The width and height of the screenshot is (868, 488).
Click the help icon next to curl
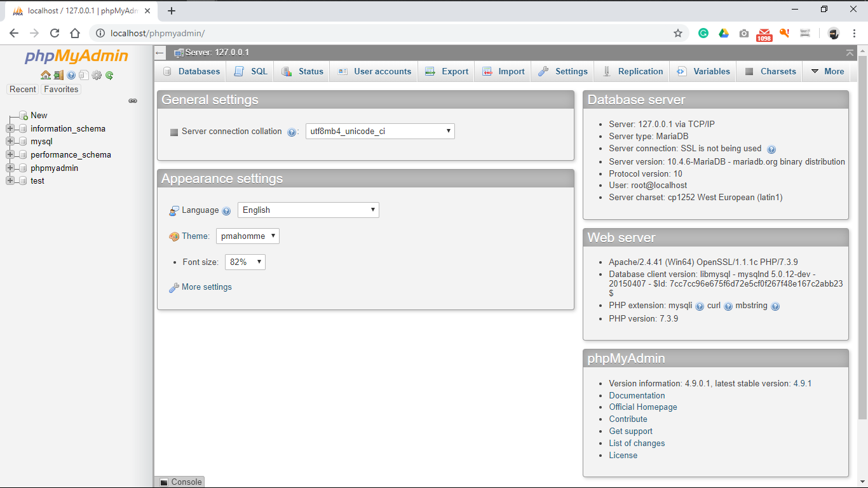[728, 306]
